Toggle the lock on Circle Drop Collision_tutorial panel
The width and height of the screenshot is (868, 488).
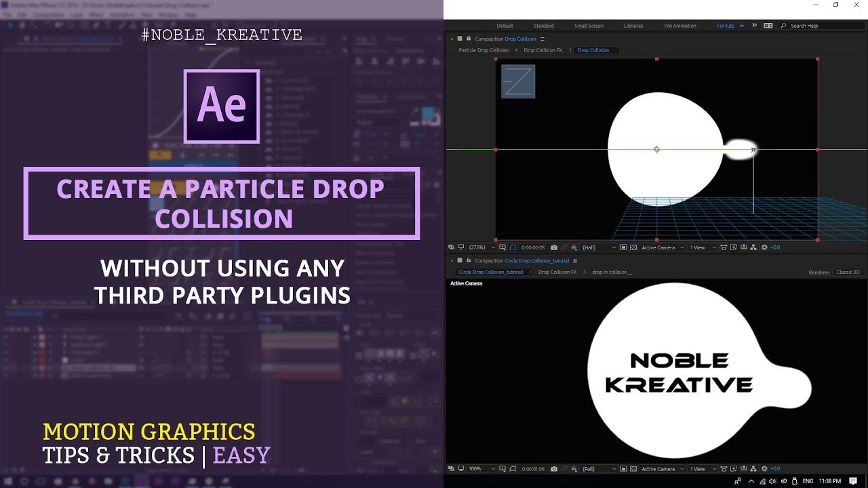tap(468, 260)
